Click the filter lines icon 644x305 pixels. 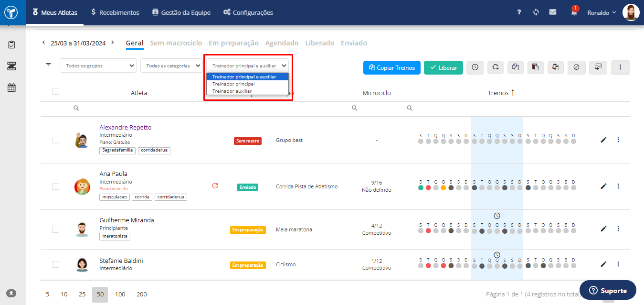point(48,65)
